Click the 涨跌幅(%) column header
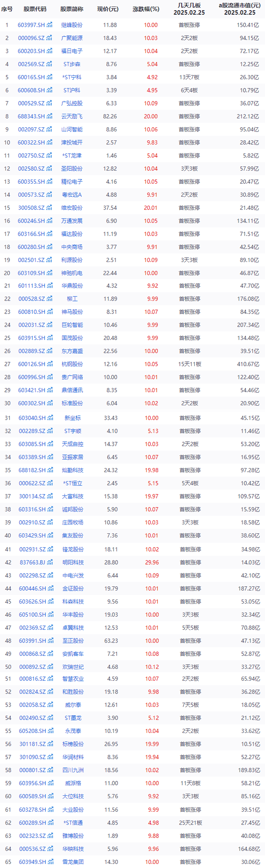This screenshot has width=265, height=868. pyautogui.click(x=146, y=9)
